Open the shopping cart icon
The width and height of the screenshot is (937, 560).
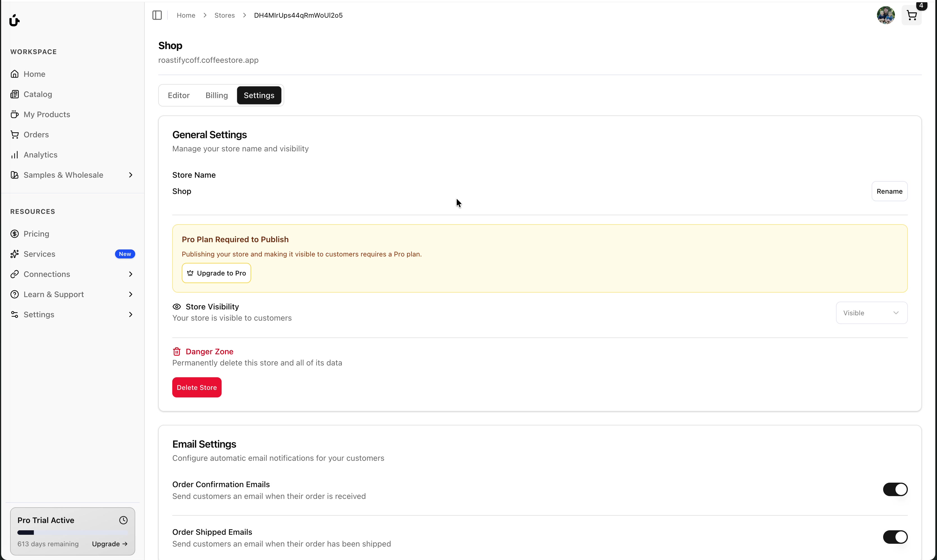point(911,15)
